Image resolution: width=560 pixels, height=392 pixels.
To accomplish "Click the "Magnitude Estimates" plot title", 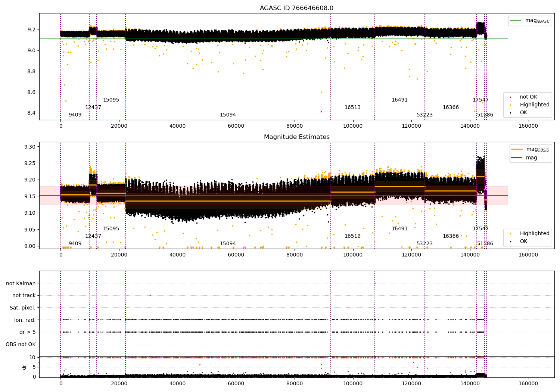I will coord(296,137).
